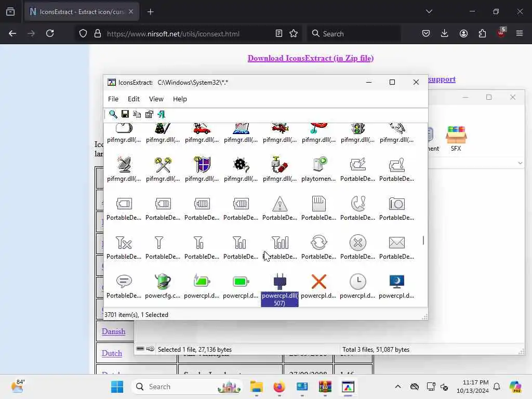Click the IconsExtract vertical scrollbar thumb
The image size is (532, 399).
(423, 240)
